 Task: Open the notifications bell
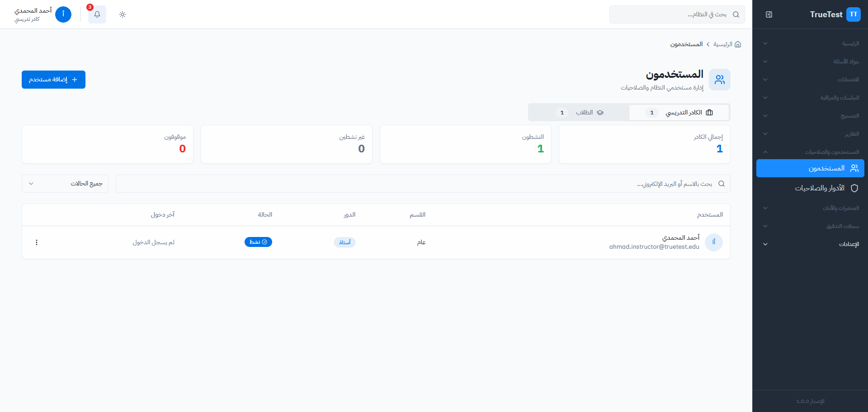tap(97, 14)
